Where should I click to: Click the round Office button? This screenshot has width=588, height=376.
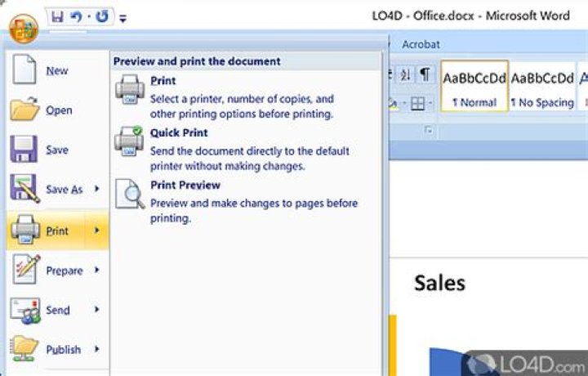[x=24, y=29]
